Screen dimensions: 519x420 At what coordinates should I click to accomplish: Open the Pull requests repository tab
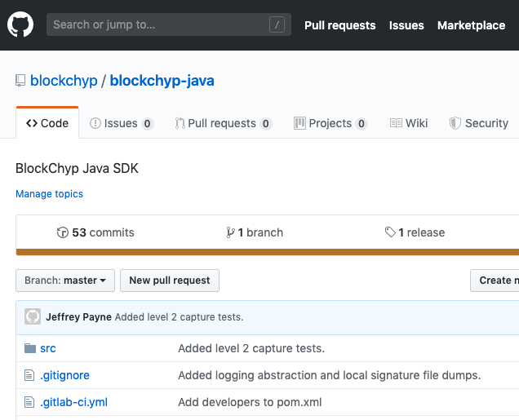click(224, 123)
